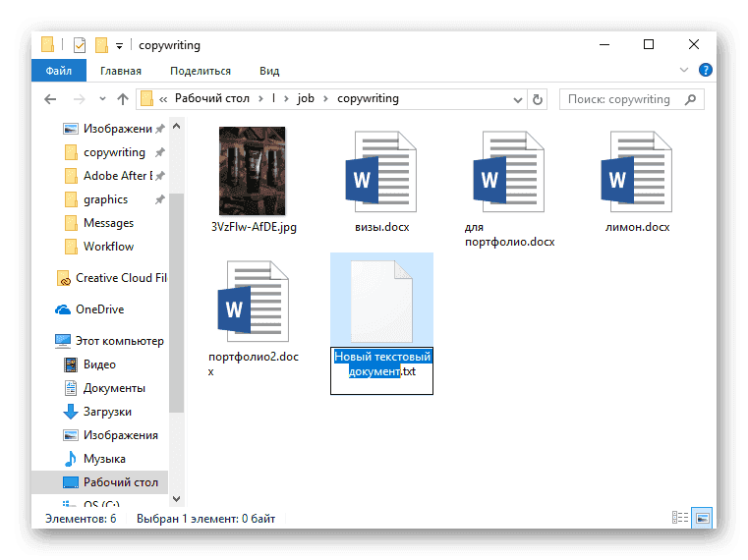Select the портфолио2.docx file icon
This screenshot has width=748, height=560.
coord(253,302)
